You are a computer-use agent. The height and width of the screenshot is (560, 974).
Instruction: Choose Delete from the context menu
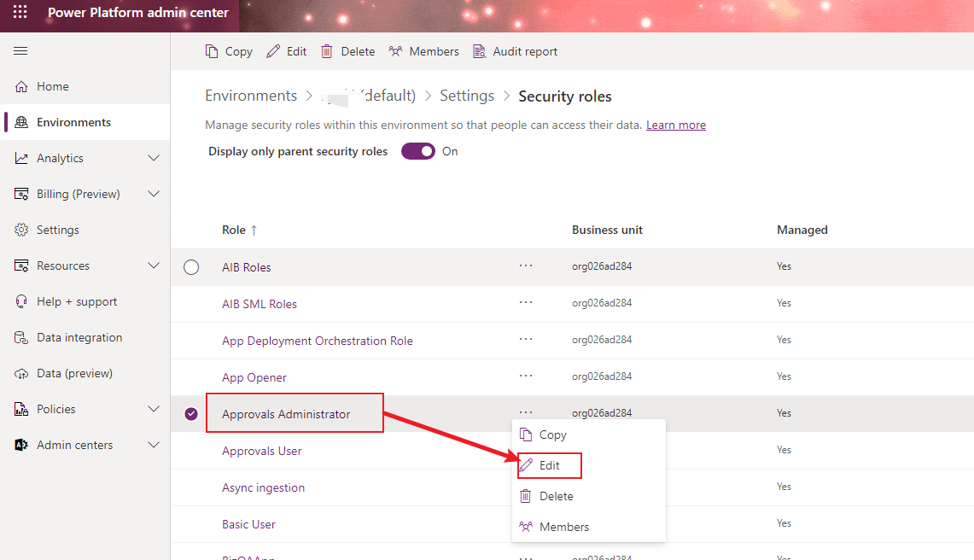click(x=589, y=496)
